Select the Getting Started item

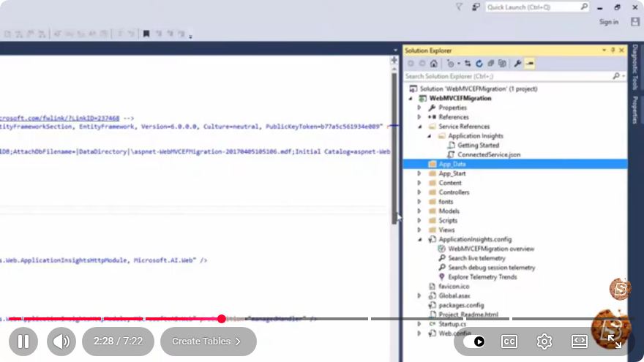pyautogui.click(x=478, y=146)
